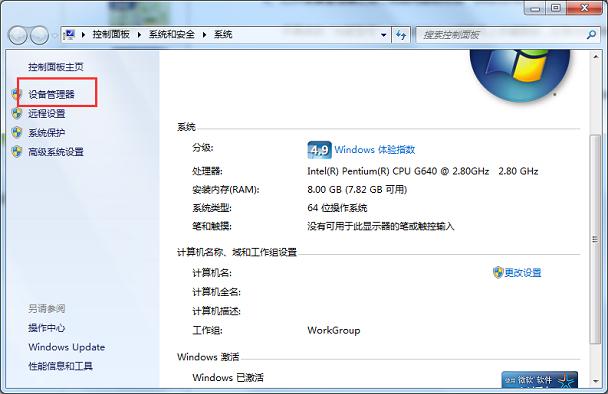Select 系统和安全 in the breadcrumb
This screenshot has height=394, width=608.
tap(171, 35)
